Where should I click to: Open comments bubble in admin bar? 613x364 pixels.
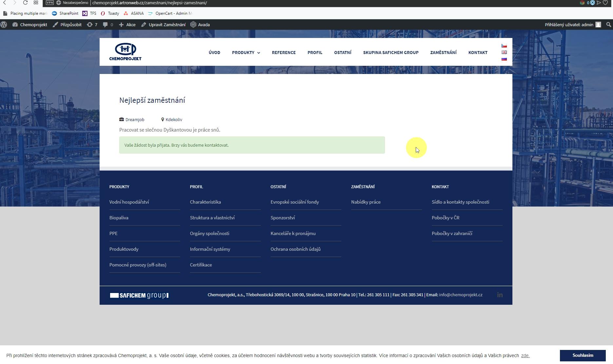tap(108, 25)
